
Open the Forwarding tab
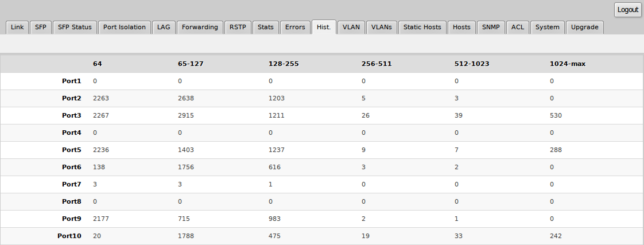coord(200,28)
